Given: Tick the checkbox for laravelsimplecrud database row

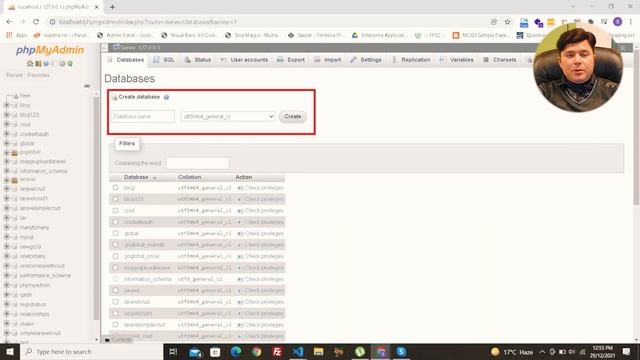Looking at the screenshot, I should pyautogui.click(x=116, y=324).
